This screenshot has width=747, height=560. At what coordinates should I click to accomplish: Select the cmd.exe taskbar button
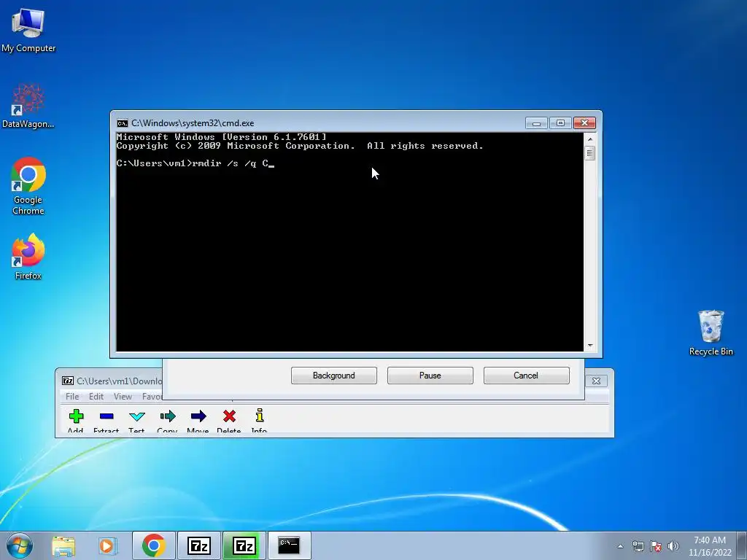coord(289,545)
